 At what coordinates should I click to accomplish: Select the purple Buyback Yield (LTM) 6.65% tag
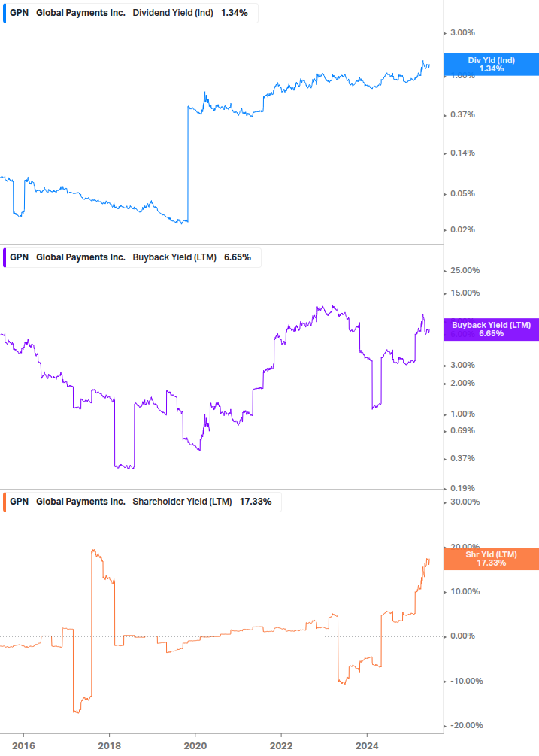click(492, 329)
